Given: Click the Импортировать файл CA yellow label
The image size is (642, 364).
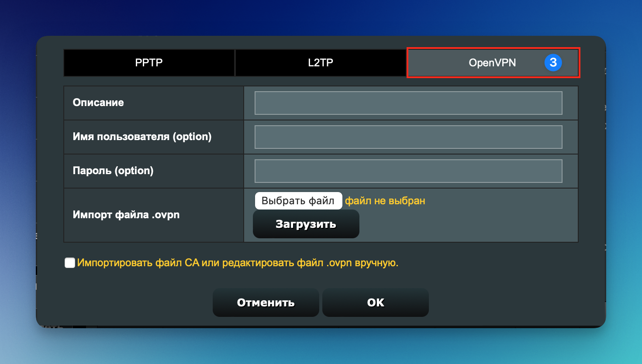Looking at the screenshot, I should [238, 263].
